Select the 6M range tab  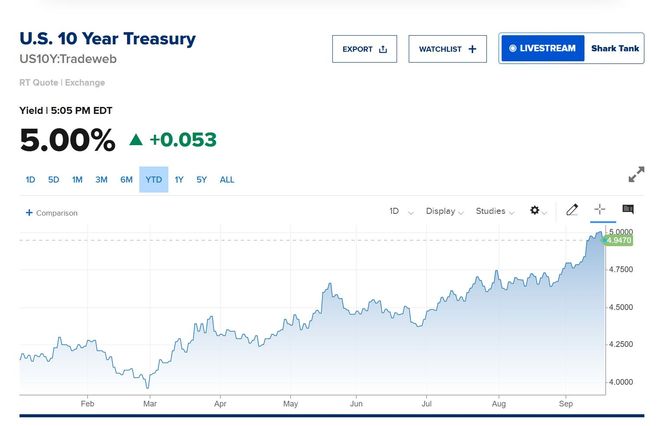pos(126,180)
